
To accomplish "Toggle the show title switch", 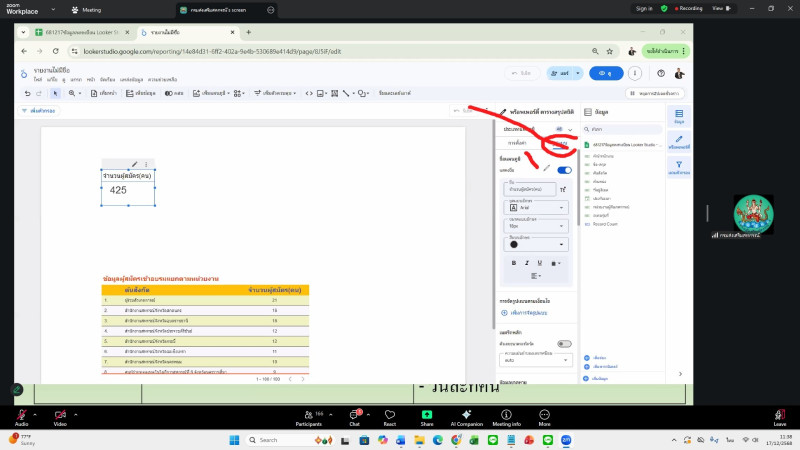I will (564, 170).
